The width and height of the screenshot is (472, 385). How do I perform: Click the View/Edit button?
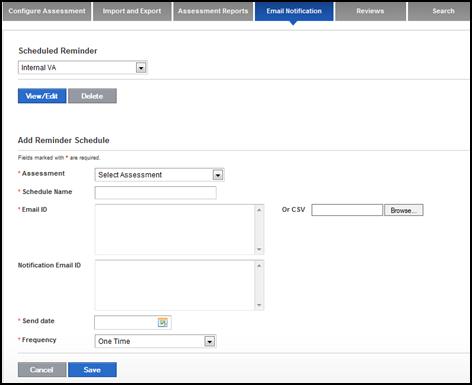(x=42, y=96)
